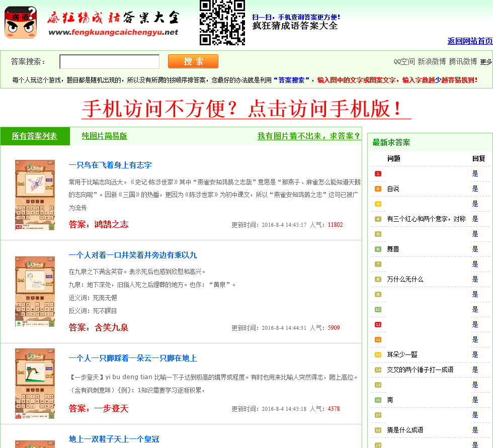Click the number 4 badge beside 有三个红心和两个意字
The image size is (493, 448).
[x=378, y=219]
